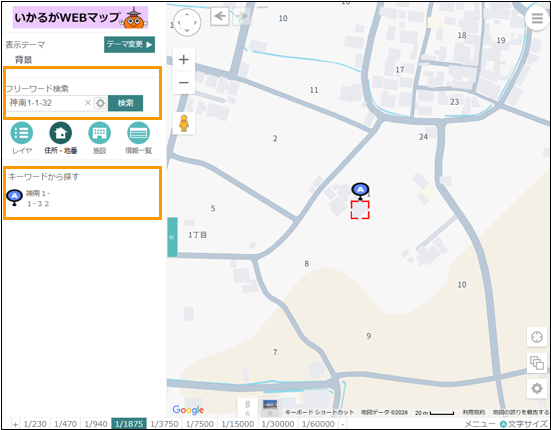Select scale 1/940

[96, 424]
